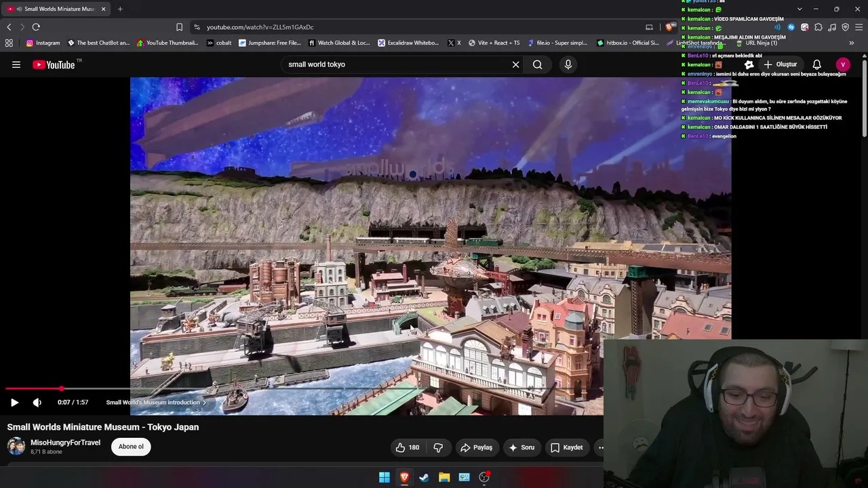Image resolution: width=868 pixels, height=488 pixels.
Task: Open the URL Ninja bookmark
Action: coord(756,43)
